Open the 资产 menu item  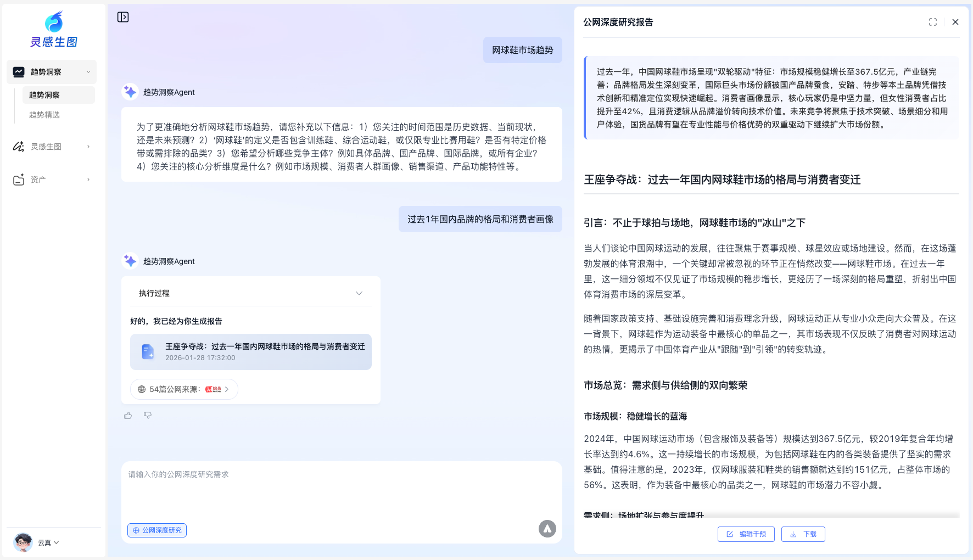point(52,180)
